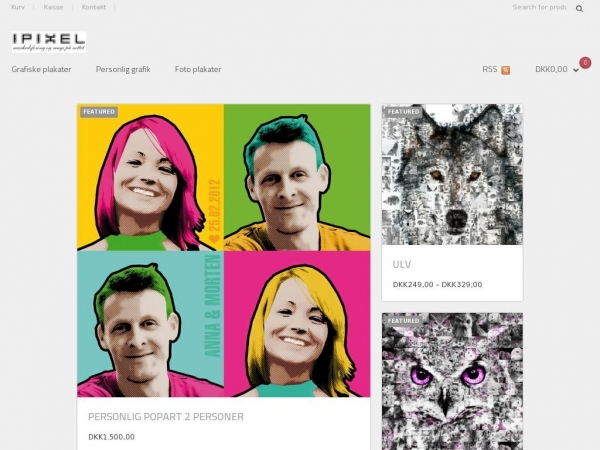Click the IPIXEL site logo

[x=49, y=42]
